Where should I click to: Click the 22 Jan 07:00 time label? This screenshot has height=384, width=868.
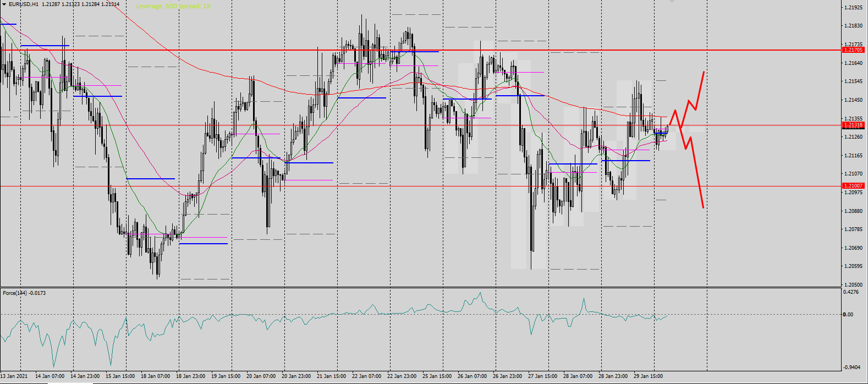(366, 376)
